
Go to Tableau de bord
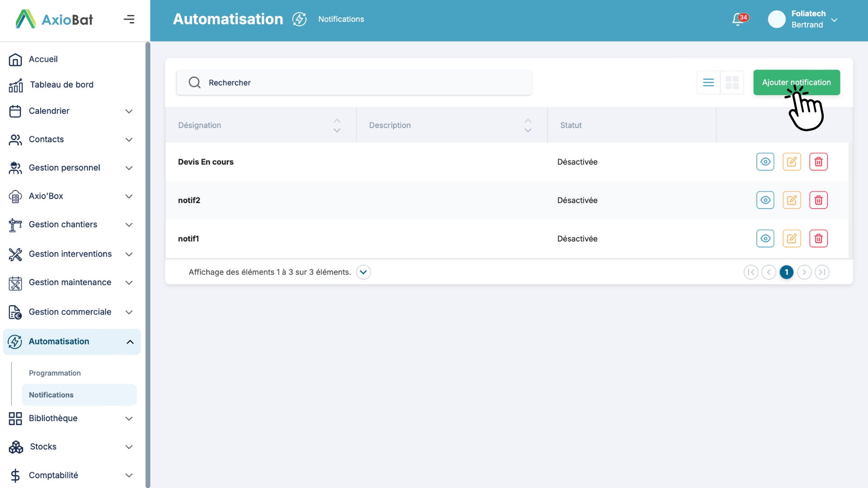tap(61, 85)
